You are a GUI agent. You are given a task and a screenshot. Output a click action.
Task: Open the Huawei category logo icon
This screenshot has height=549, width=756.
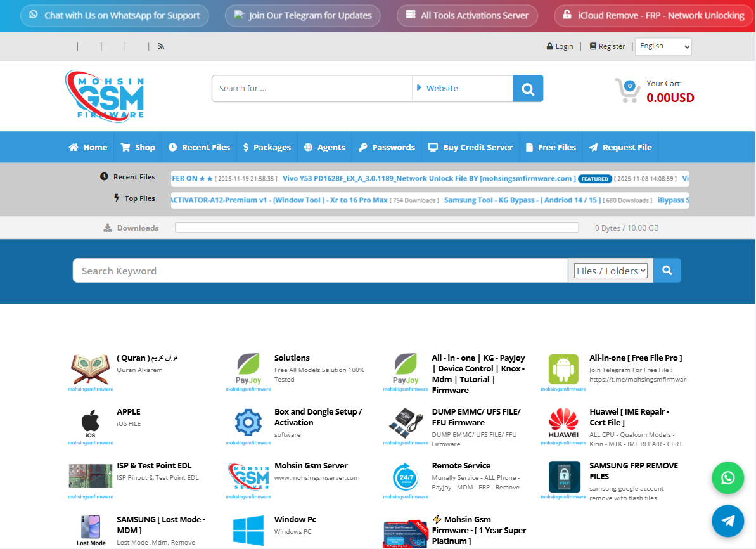563,422
